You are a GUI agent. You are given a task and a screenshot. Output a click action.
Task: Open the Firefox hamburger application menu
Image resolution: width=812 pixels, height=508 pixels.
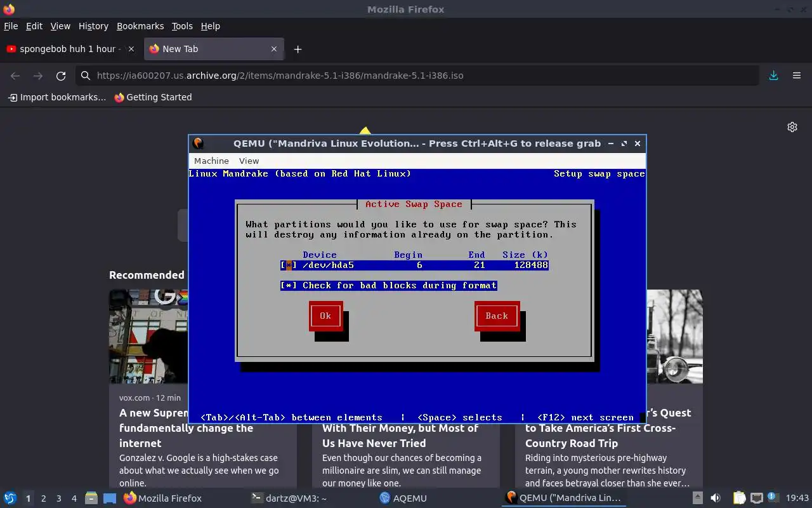(797, 76)
